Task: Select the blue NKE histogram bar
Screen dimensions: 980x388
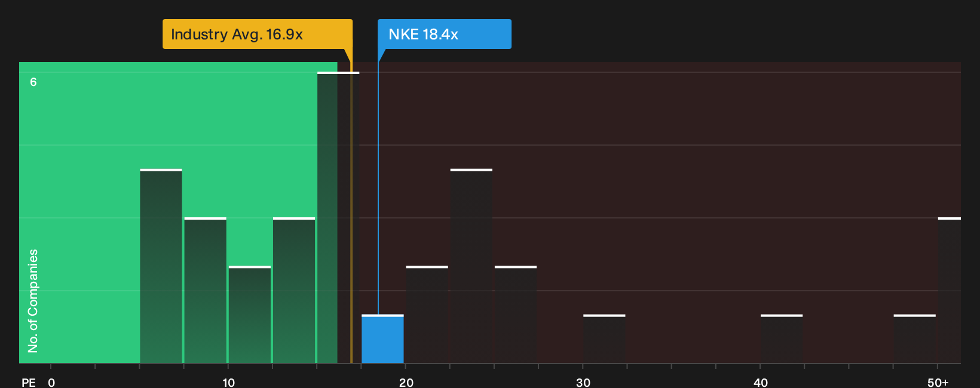Action: 382,339
